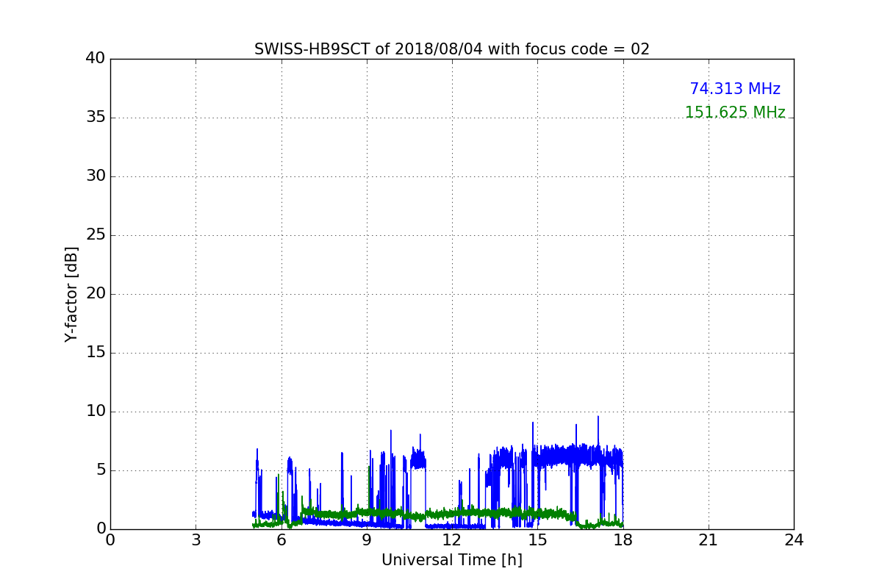The image size is (882, 588).
Task: Click the y-axis tick label '15'
Action: point(96,353)
